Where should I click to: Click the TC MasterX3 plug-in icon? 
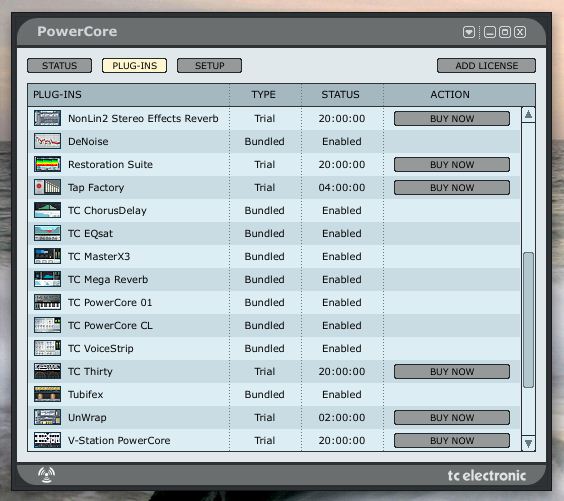(47, 256)
